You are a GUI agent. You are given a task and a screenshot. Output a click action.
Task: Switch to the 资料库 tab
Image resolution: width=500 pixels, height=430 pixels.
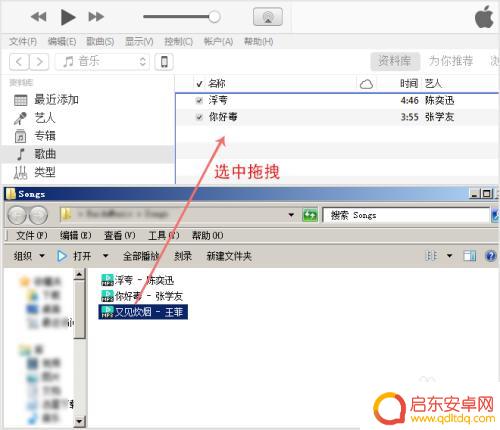(x=395, y=61)
